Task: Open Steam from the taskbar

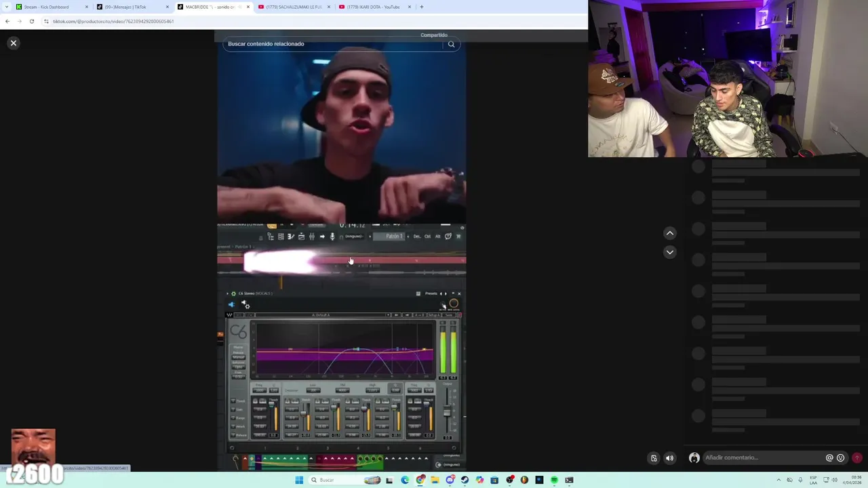Action: click(465, 480)
